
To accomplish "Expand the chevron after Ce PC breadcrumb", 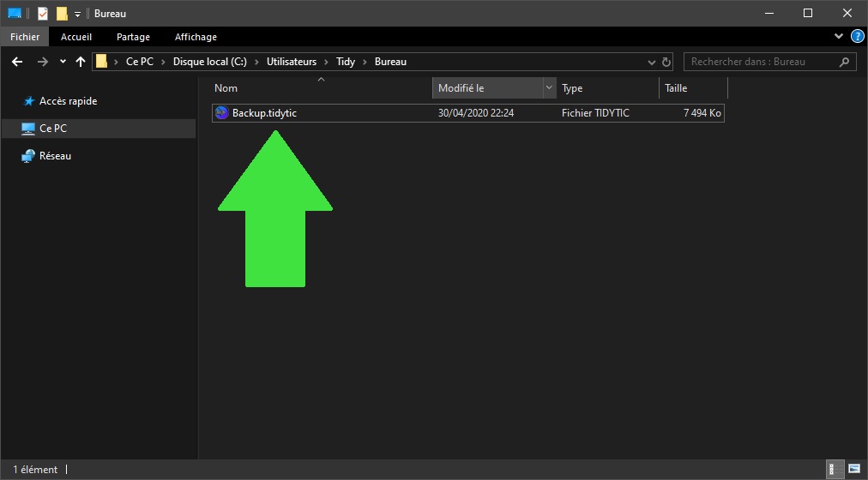I will 163,62.
